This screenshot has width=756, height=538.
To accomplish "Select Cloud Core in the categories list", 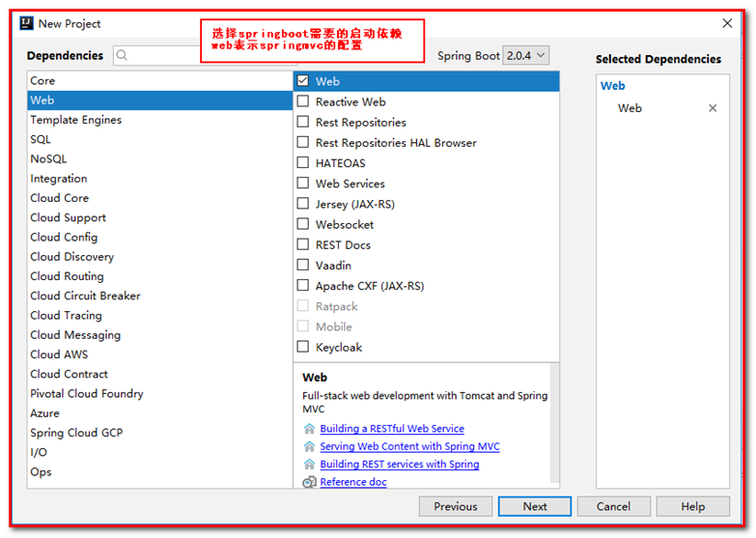I will point(160,198).
